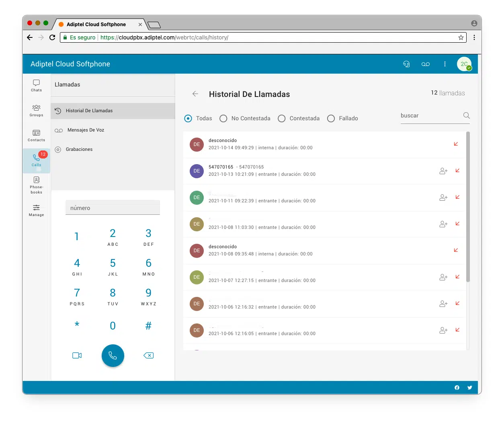The width and height of the screenshot is (504, 424).
Task: Open the Manage sidebar section
Action: [x=36, y=210]
